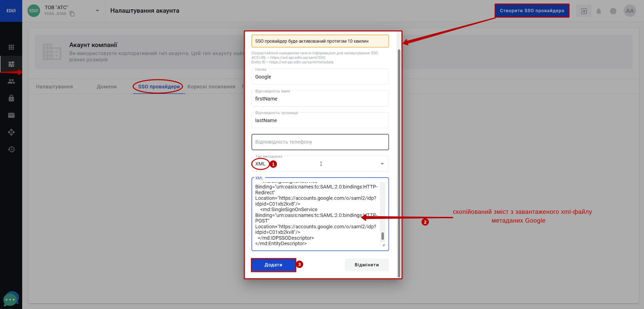Open the apps grid icon in sidebar
Image resolution: width=644 pixels, height=309 pixels.
[x=11, y=47]
